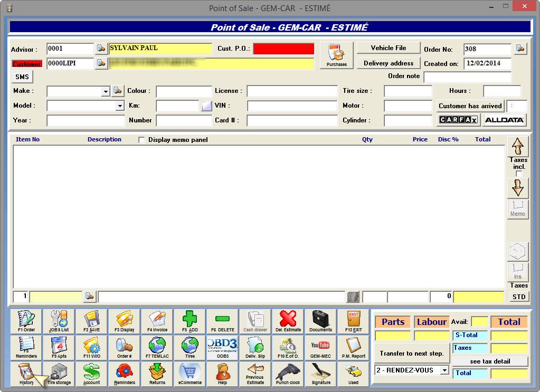Open the Used vehicles icon
Image resolution: width=540 pixels, height=392 pixels.
(353, 374)
